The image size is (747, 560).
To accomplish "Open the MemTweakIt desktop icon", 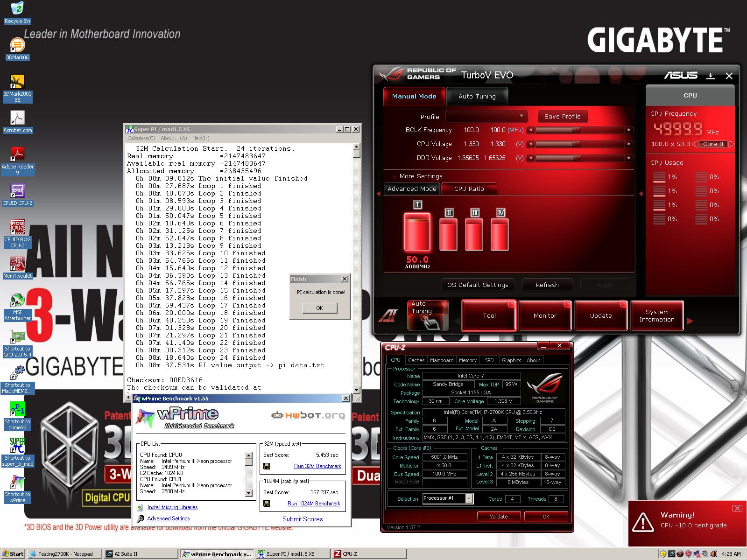I will (17, 267).
